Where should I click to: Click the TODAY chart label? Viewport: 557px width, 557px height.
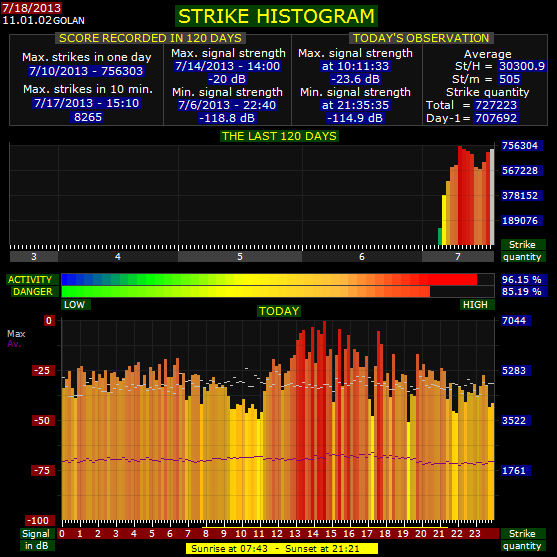coord(279,311)
